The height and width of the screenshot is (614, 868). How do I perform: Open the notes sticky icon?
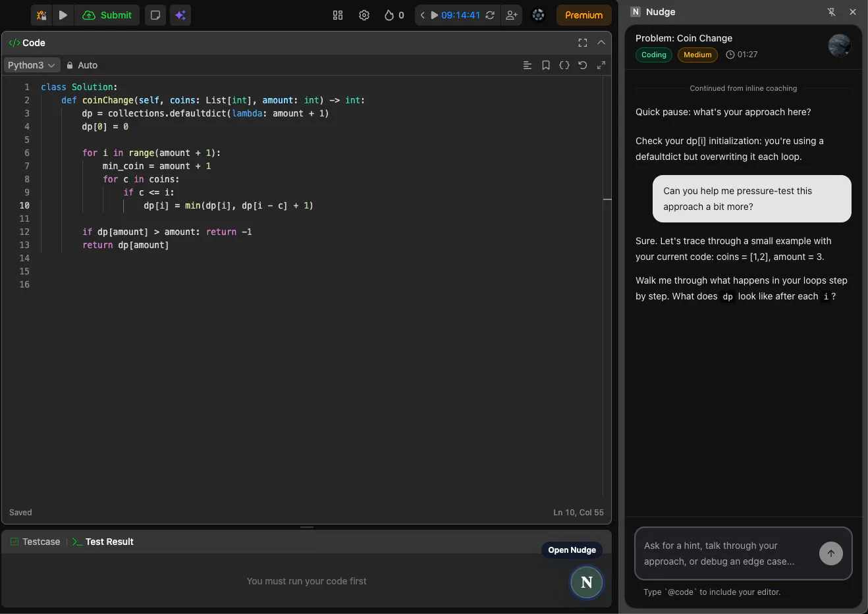click(155, 15)
